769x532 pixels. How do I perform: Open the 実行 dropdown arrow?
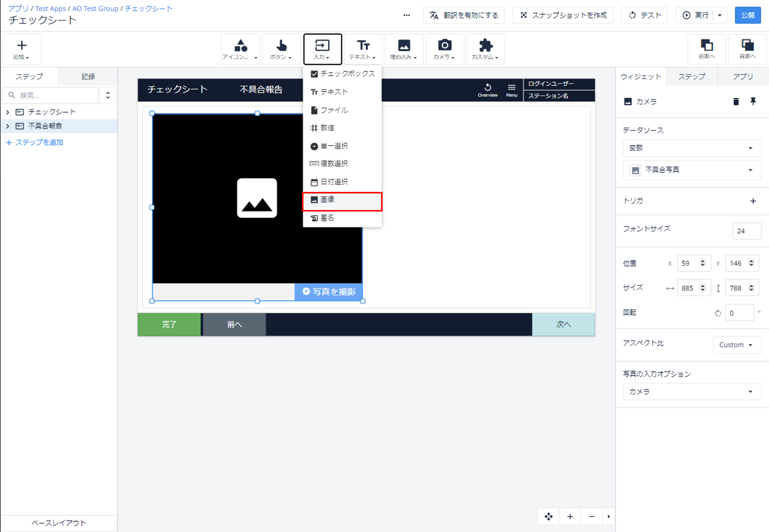(x=719, y=15)
